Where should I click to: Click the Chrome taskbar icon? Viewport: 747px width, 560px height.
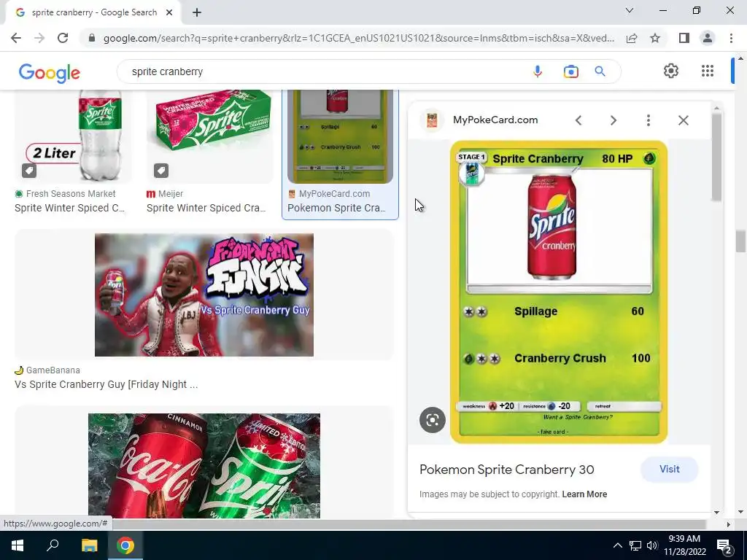[125, 545]
